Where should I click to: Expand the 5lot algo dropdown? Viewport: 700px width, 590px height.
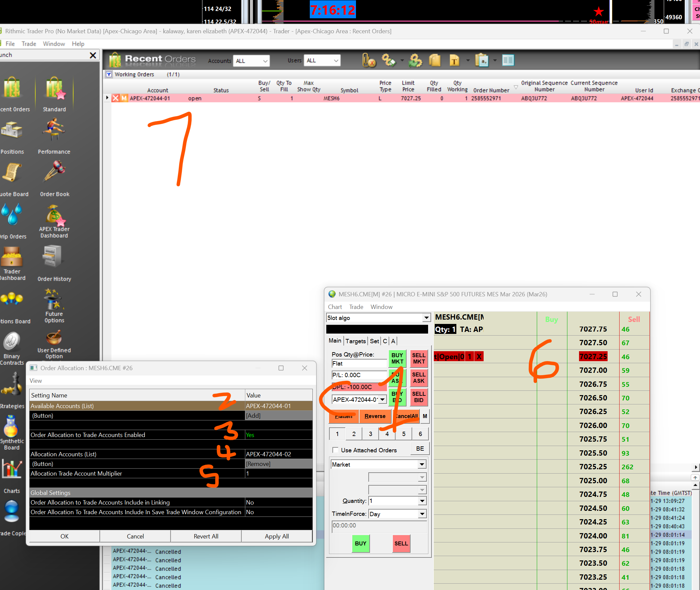(426, 318)
